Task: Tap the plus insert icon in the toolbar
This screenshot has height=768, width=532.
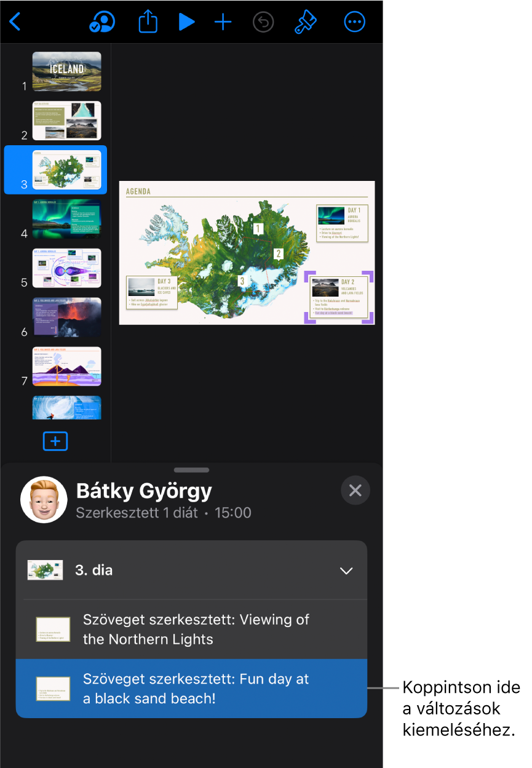Action: 223,22
